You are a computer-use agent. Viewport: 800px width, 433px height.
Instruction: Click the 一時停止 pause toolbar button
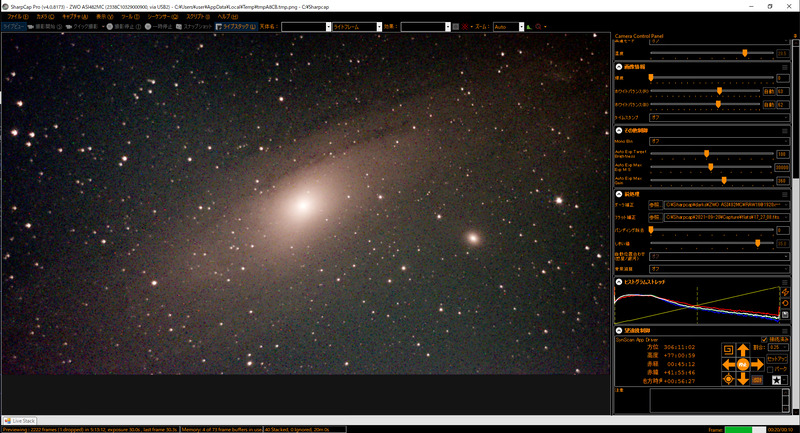(159, 27)
